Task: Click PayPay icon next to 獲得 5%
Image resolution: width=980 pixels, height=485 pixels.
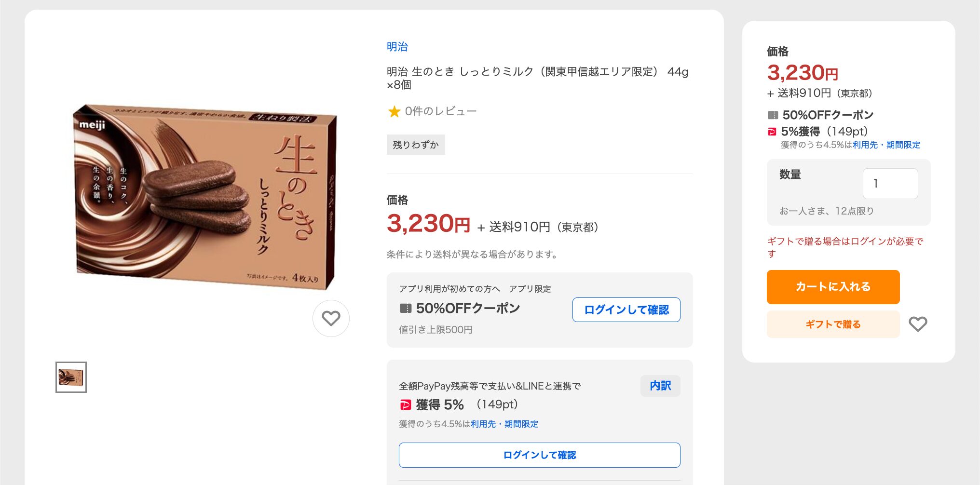Action: click(406, 405)
